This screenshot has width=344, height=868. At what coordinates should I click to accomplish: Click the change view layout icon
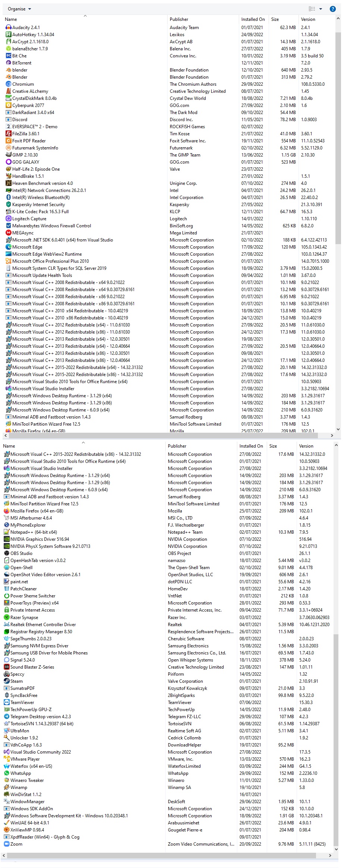(x=312, y=9)
